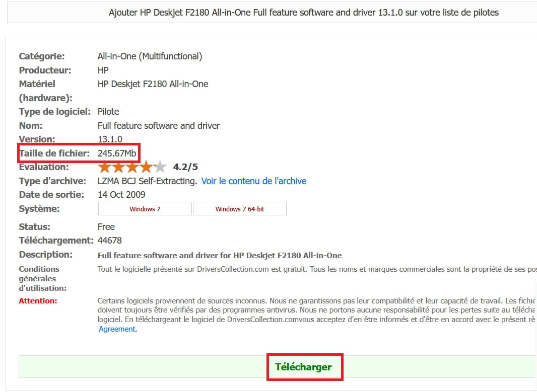Click the 'Evaluation:' label
Viewport: 537px width, 392px height.
(44, 167)
